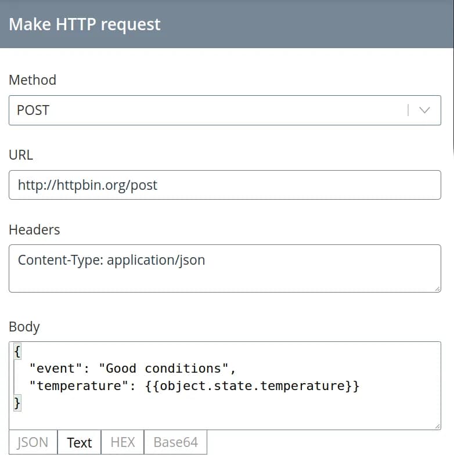Click the closing curly brace in Body
Screen dimensions: 454x476
[x=17, y=403]
